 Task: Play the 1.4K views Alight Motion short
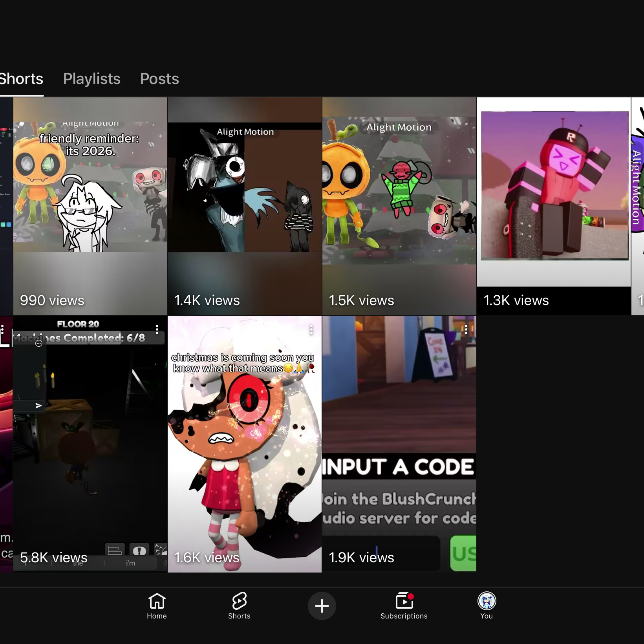click(x=245, y=206)
